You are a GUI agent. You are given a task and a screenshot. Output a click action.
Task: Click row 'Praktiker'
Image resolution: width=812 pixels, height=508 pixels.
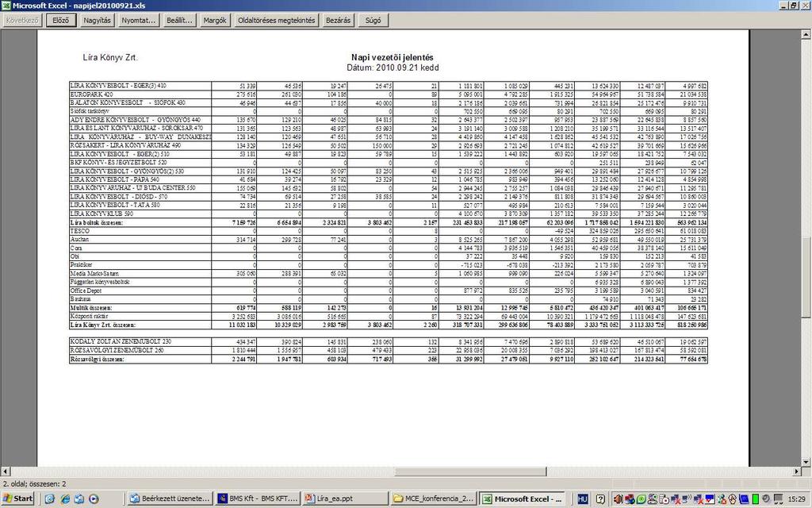389,265
